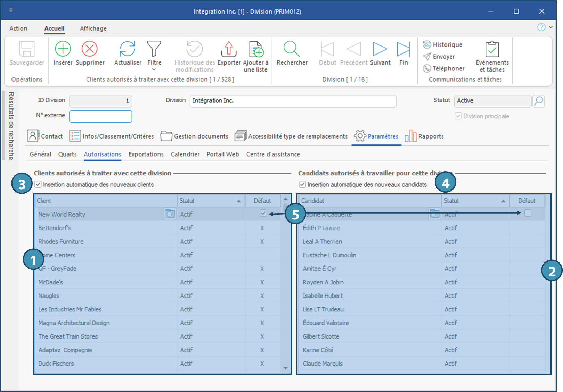Click Ajouter à une liste icon
This screenshot has height=392, width=563.
pos(256,49)
